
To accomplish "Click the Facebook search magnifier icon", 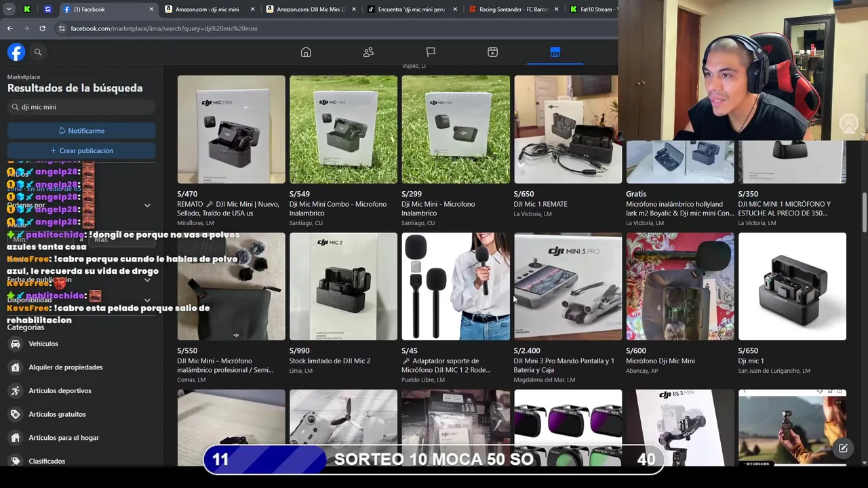I will click(x=38, y=52).
